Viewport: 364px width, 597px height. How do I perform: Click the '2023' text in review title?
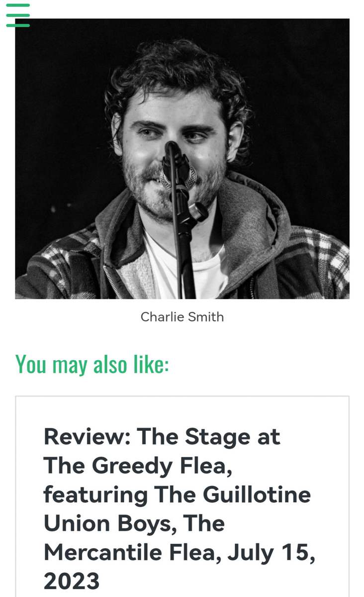pos(72,581)
